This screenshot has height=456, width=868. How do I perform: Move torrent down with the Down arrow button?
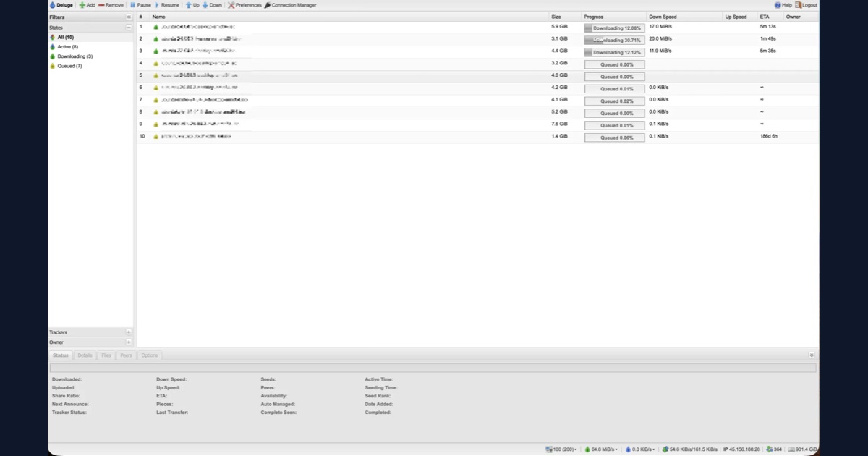pyautogui.click(x=212, y=5)
